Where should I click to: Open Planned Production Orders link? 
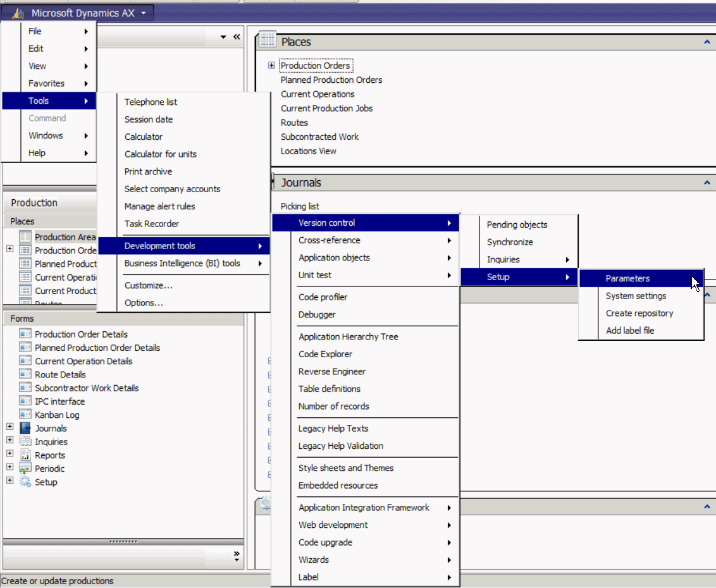[x=331, y=80]
